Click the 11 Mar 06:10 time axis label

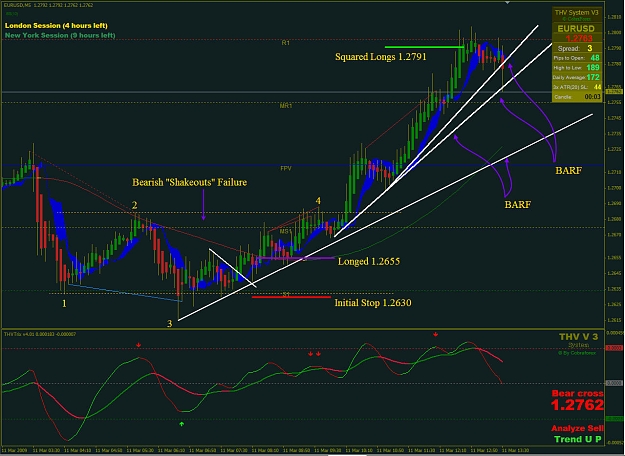[171, 450]
